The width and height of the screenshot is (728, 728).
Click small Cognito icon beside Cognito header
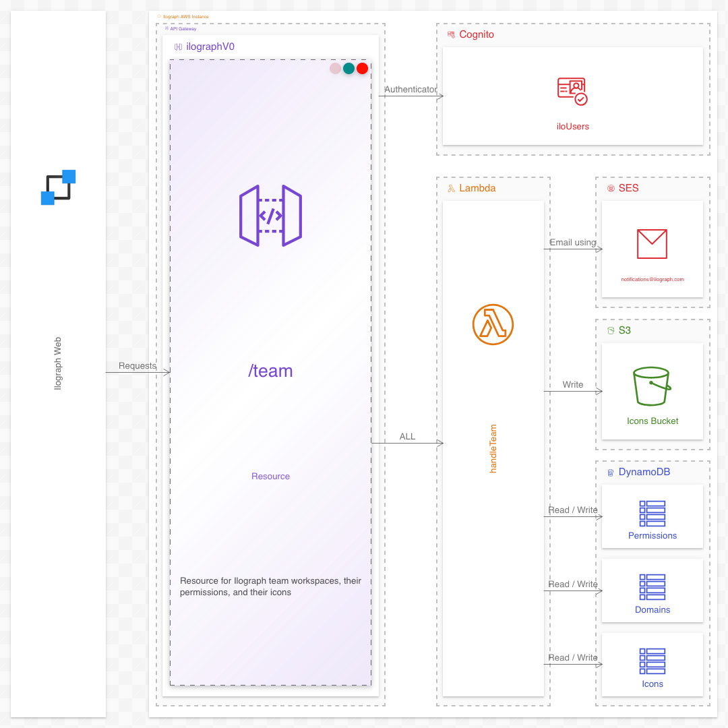[x=451, y=34]
